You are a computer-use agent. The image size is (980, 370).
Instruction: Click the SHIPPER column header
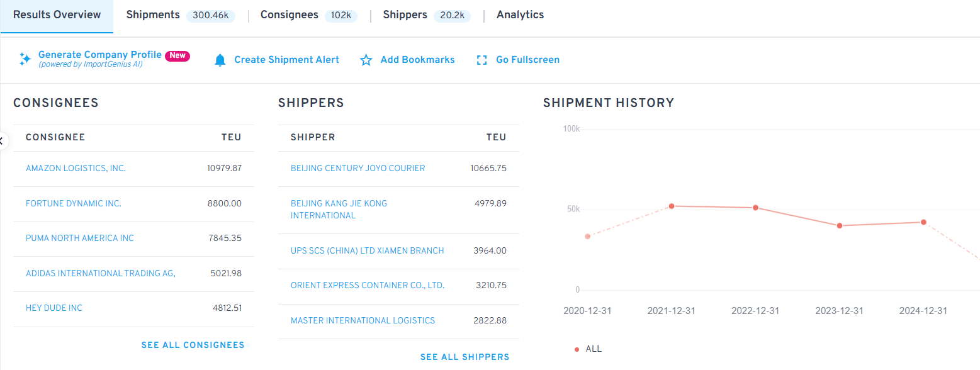click(x=313, y=137)
